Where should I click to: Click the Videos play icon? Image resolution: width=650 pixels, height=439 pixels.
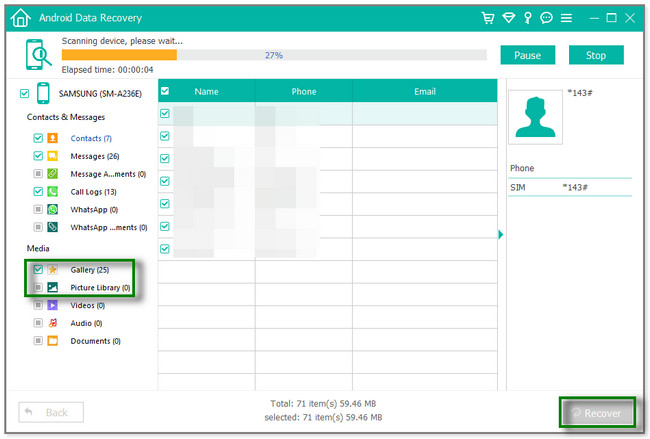(x=53, y=305)
